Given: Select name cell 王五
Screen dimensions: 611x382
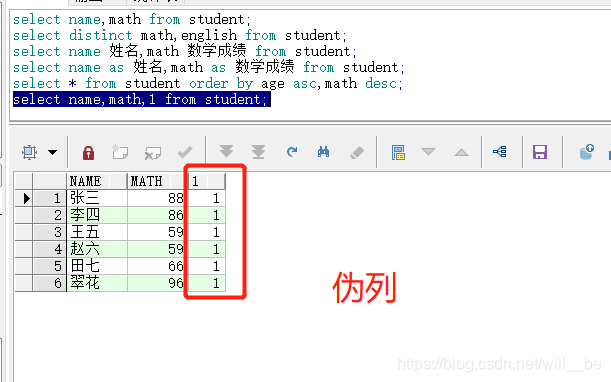Looking at the screenshot, I should 97,232.
